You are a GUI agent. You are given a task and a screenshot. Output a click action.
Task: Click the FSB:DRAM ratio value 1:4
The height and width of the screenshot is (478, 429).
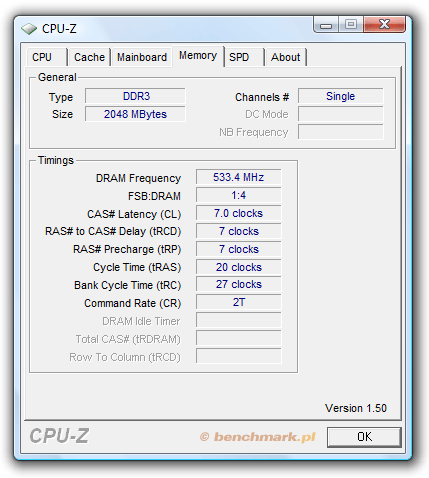239,195
